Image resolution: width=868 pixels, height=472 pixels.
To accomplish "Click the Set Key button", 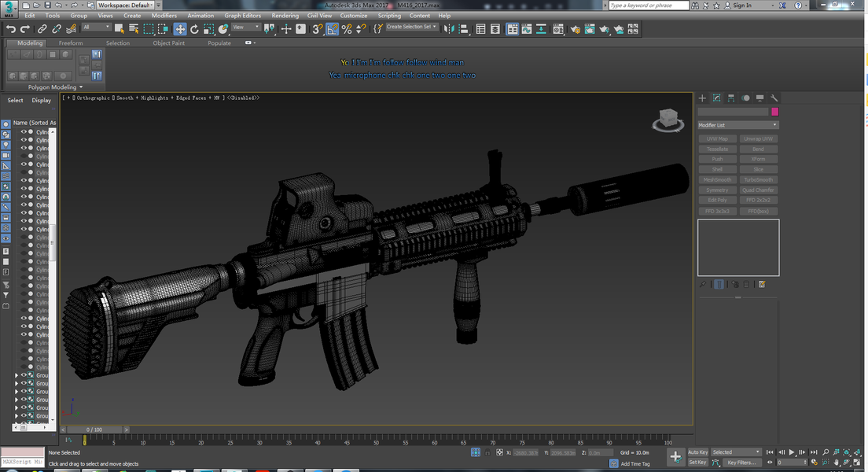I will pos(697,462).
